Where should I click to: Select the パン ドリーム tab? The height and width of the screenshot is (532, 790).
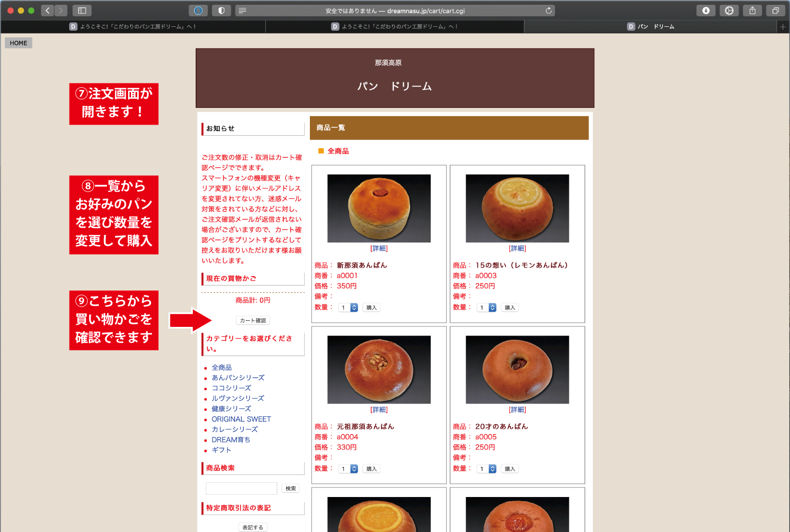(650, 27)
